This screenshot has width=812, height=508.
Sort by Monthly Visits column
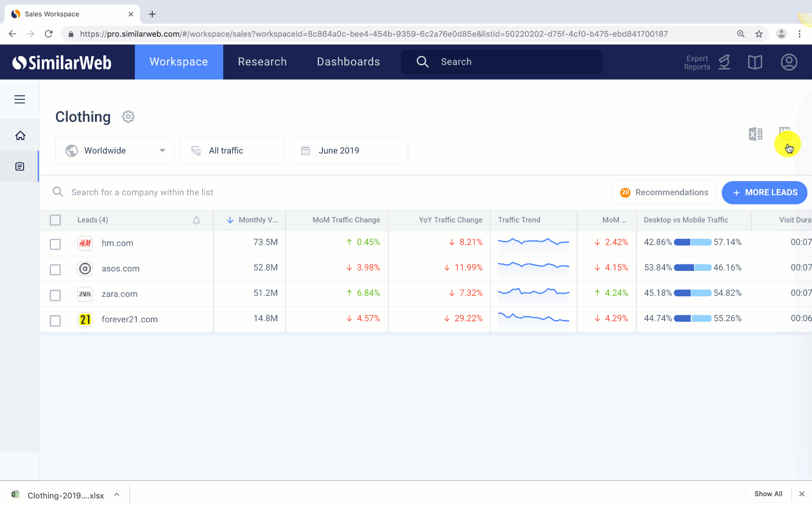pos(252,220)
